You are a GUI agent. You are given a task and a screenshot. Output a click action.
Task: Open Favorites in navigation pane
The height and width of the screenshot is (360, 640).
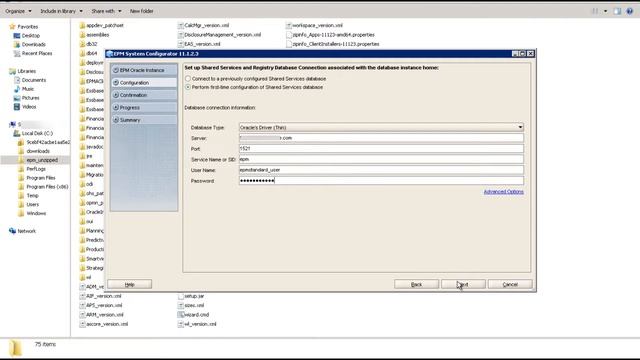tap(24, 27)
